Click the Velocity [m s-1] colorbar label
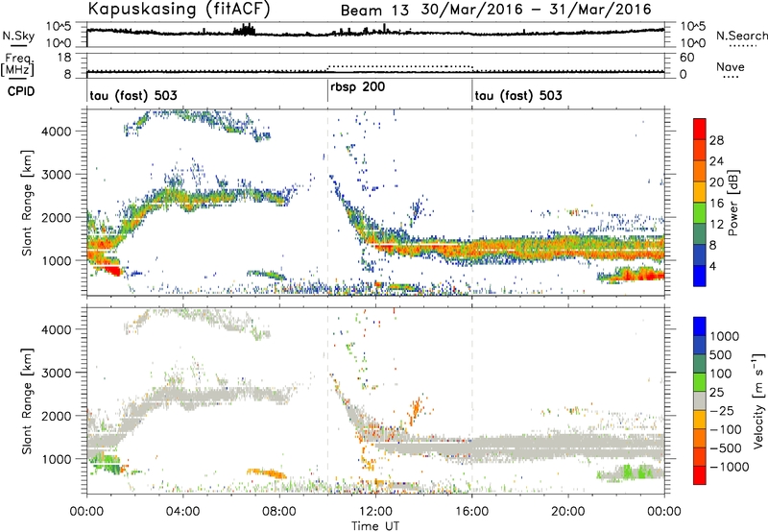This screenshot has height=532, width=768. tap(758, 400)
